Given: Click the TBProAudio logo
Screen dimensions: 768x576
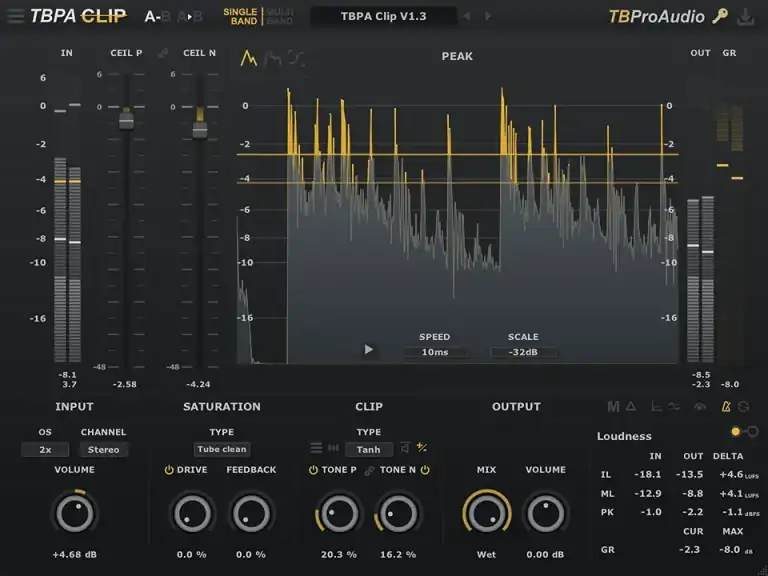Looking at the screenshot, I should tap(656, 16).
